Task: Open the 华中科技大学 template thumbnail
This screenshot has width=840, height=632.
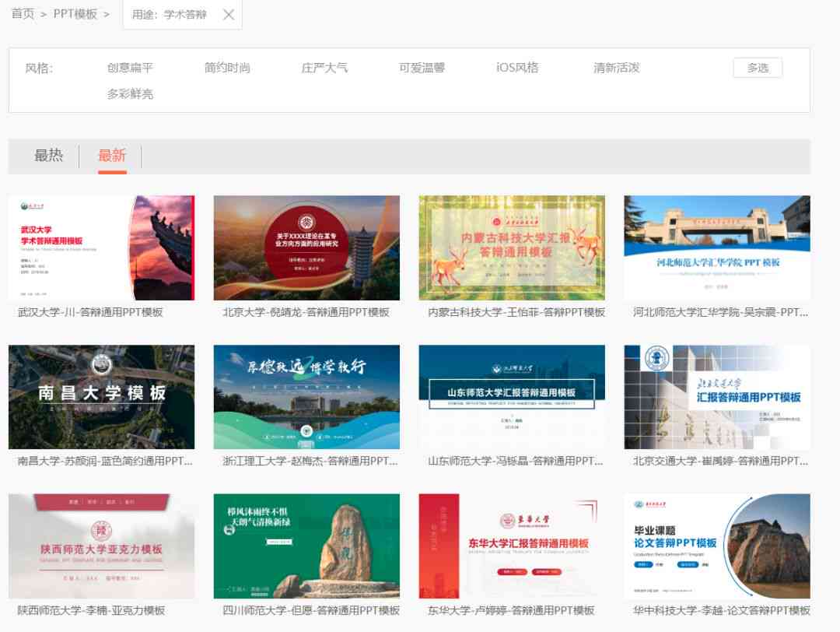Action: pyautogui.click(x=717, y=546)
